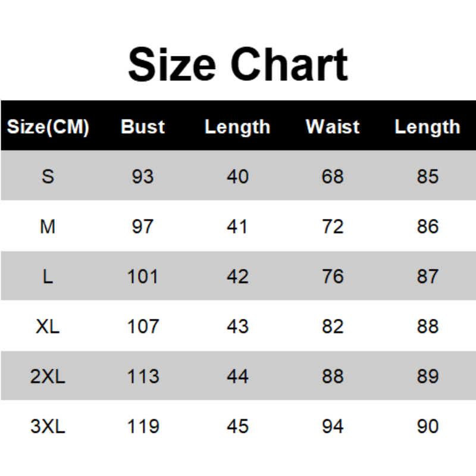476x476 pixels.
Task: Select the value 44 in 2XL row
Action: click(237, 377)
